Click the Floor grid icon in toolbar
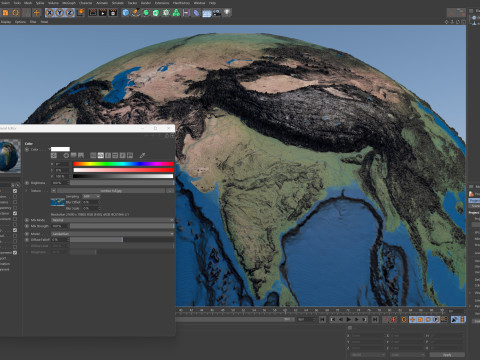Viewport: 480px width, 360px height. [207, 13]
